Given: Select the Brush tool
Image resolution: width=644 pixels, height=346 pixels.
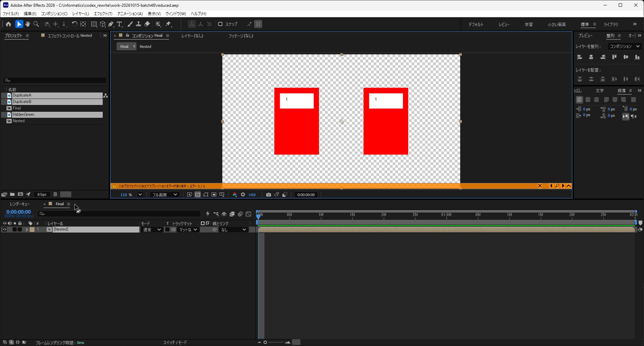Looking at the screenshot, I should (130, 24).
